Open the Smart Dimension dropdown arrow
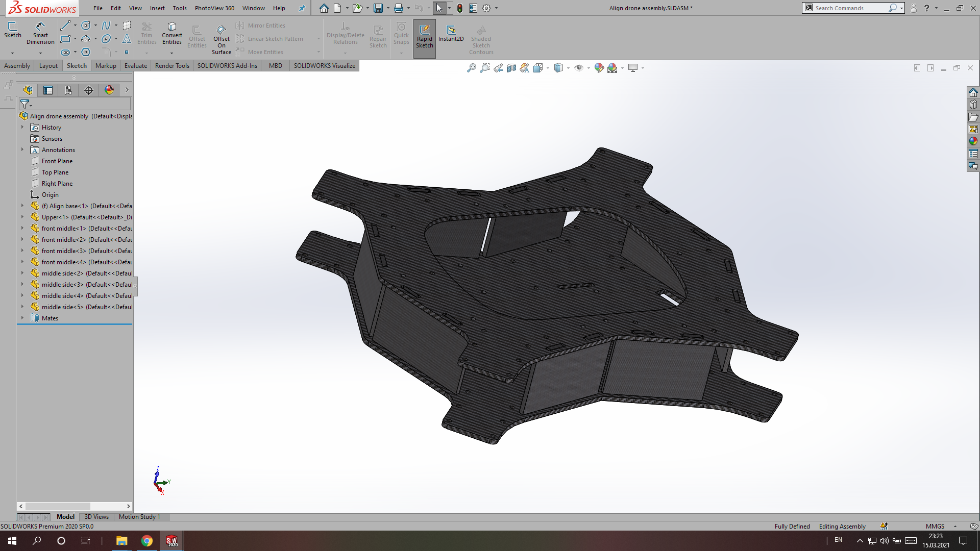980x551 pixels. [x=40, y=53]
